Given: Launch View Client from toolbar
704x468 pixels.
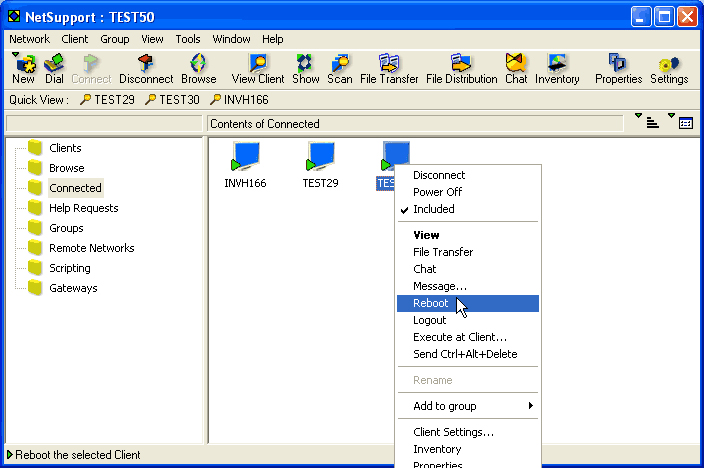Looking at the screenshot, I should 258,68.
